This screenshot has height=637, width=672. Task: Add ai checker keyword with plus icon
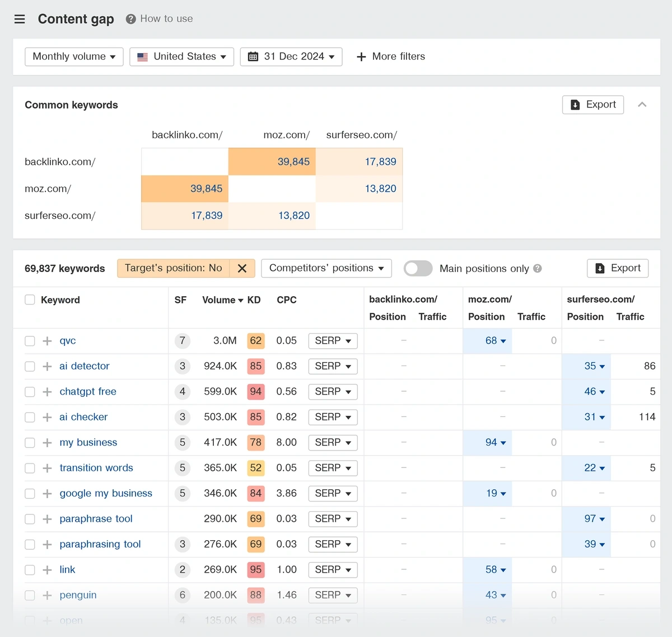[47, 417]
